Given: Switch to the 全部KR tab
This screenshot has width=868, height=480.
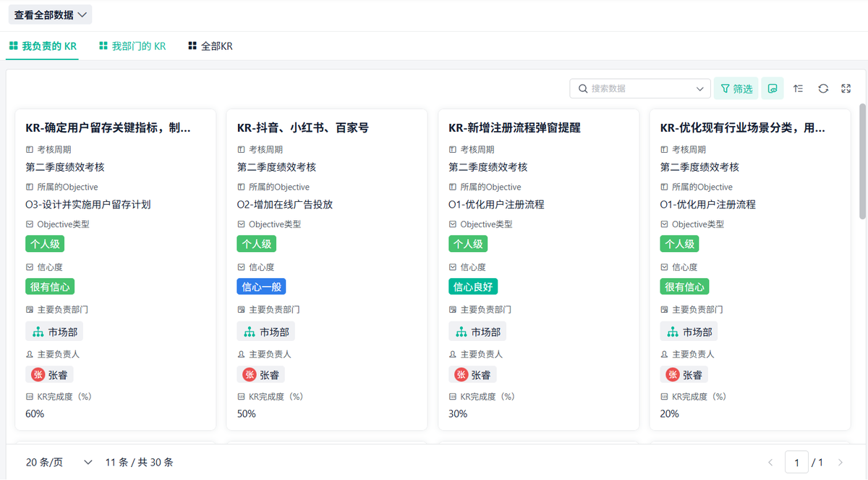Looking at the screenshot, I should click(x=210, y=46).
